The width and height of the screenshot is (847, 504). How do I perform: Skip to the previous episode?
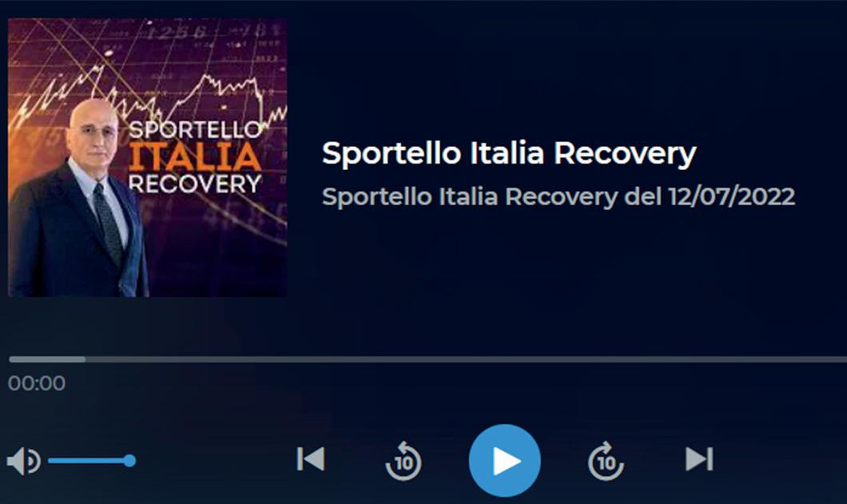311,459
